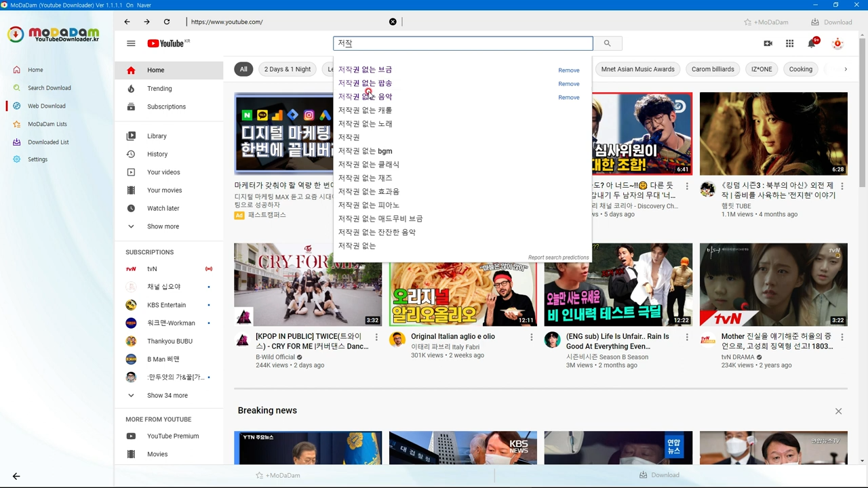This screenshot has height=488, width=868.
Task: Select the IZ*ONE chip
Action: tap(762, 69)
